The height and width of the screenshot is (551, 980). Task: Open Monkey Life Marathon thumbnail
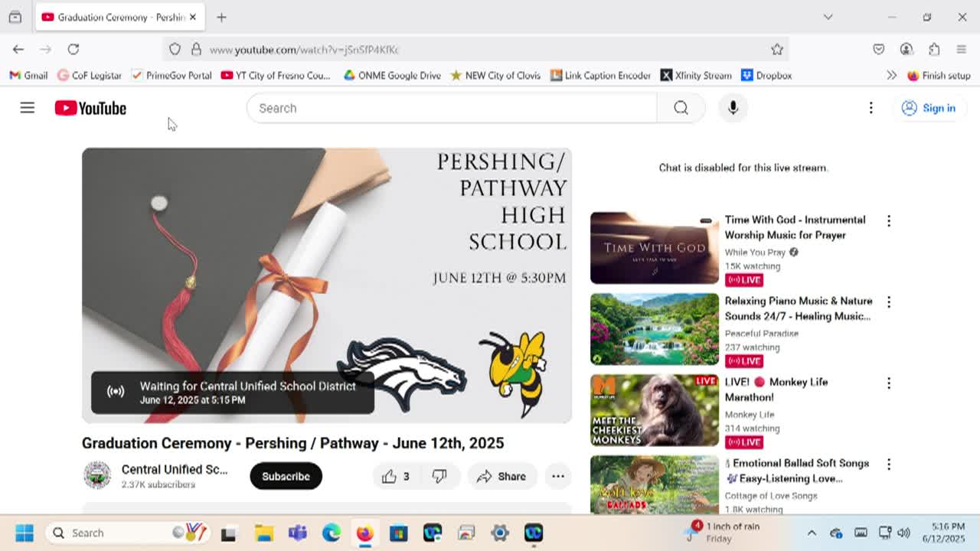click(x=655, y=410)
